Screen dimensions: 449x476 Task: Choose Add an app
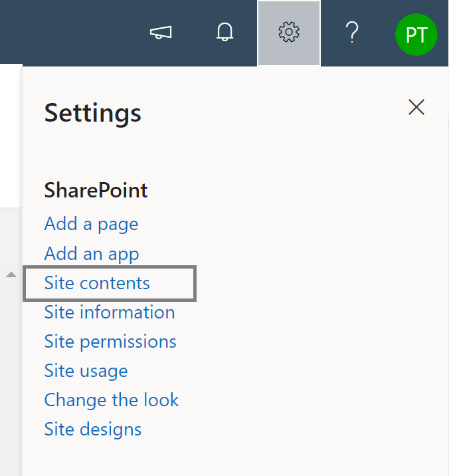tap(92, 254)
